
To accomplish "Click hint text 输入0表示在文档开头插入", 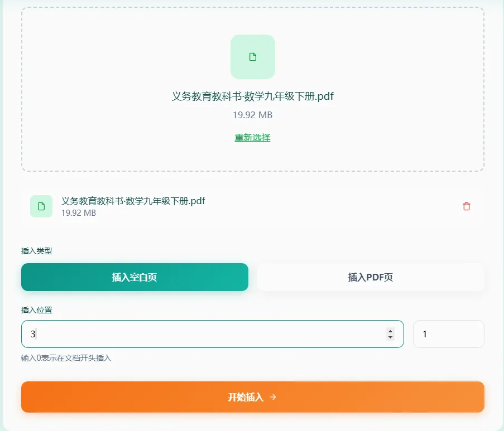I will 66,358.
